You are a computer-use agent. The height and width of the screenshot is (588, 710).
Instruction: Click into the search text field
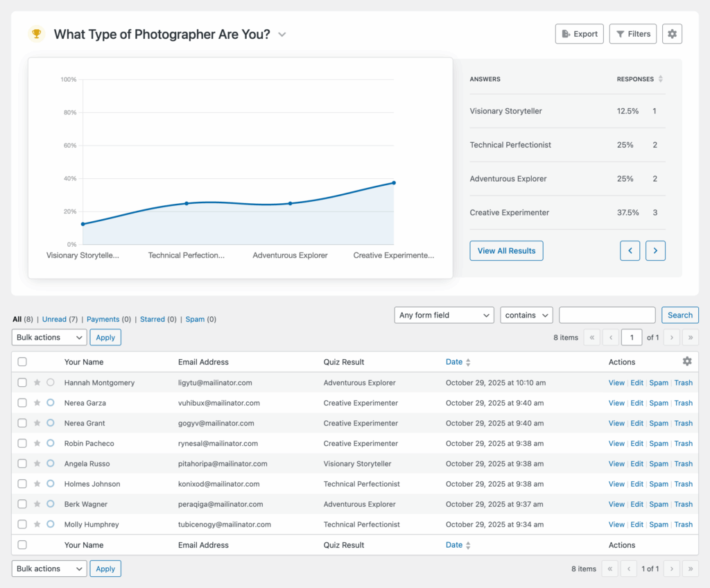[x=607, y=315]
